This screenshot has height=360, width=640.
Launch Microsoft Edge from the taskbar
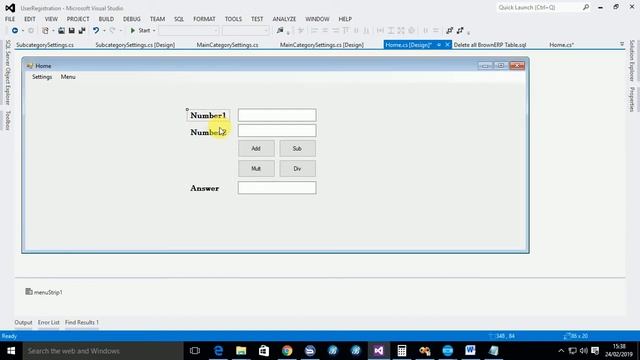tap(218, 351)
